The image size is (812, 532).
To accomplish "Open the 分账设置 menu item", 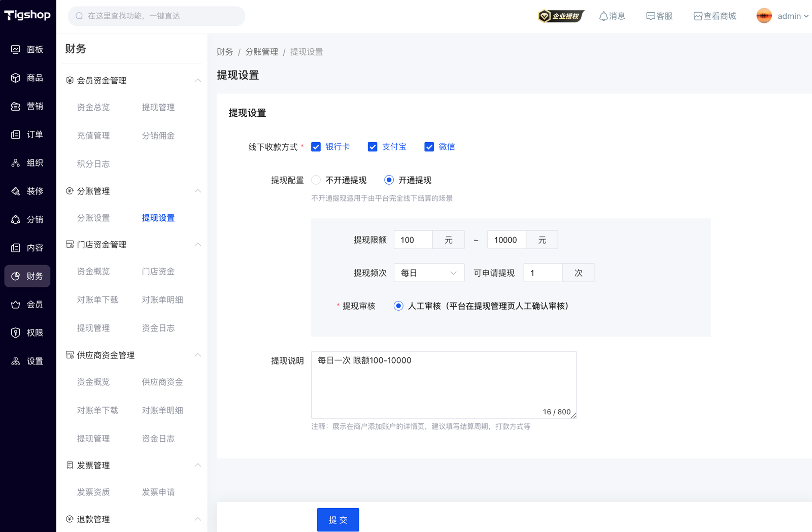I will click(93, 218).
